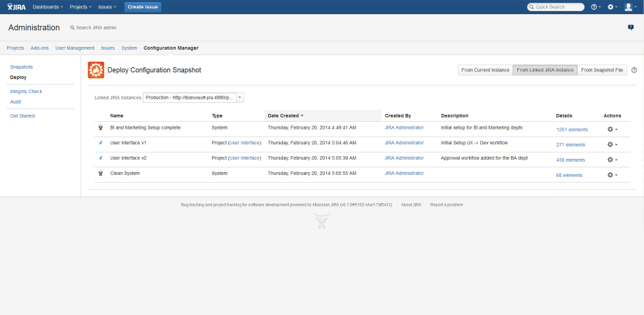Click the search magnifier in Quick Search
This screenshot has width=644, height=315.
531,7
